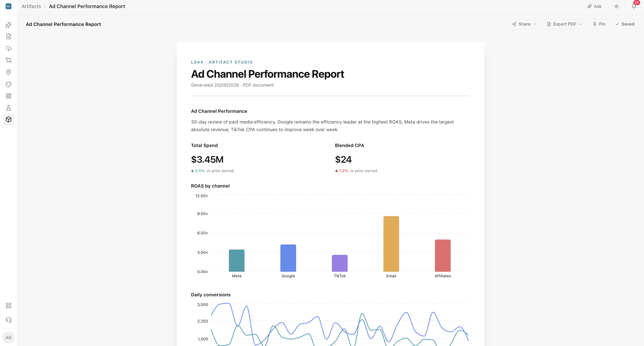
Task: Click the NC workspace logo
Action: pos(8,6)
